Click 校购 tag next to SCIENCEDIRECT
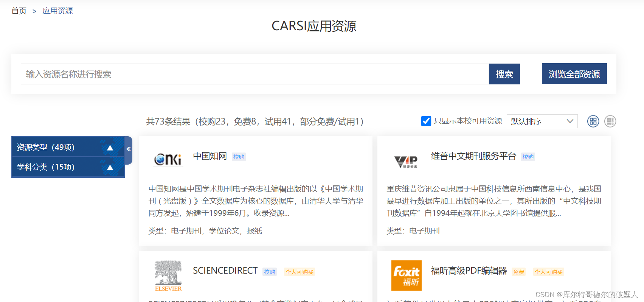The image size is (644, 302). pyautogui.click(x=270, y=272)
